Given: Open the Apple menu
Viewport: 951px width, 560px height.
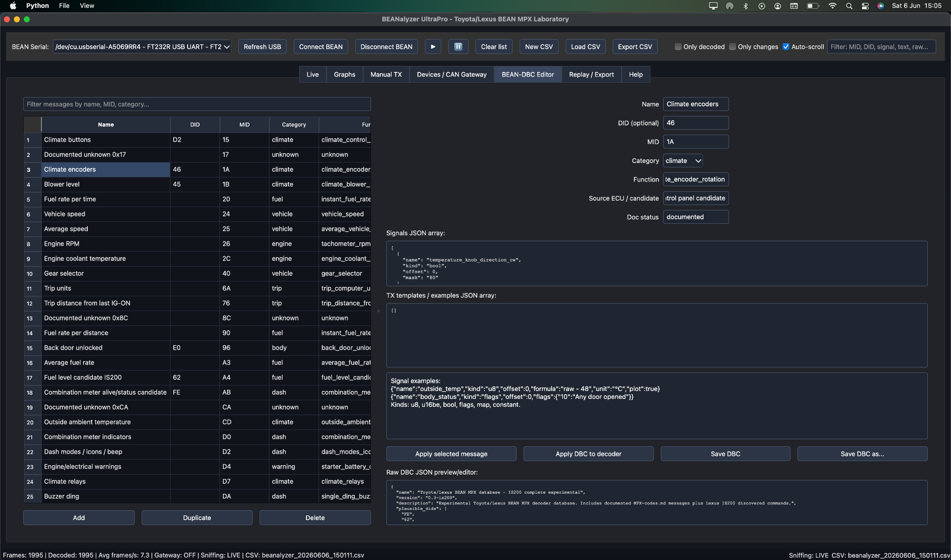Looking at the screenshot, I should click(x=13, y=6).
